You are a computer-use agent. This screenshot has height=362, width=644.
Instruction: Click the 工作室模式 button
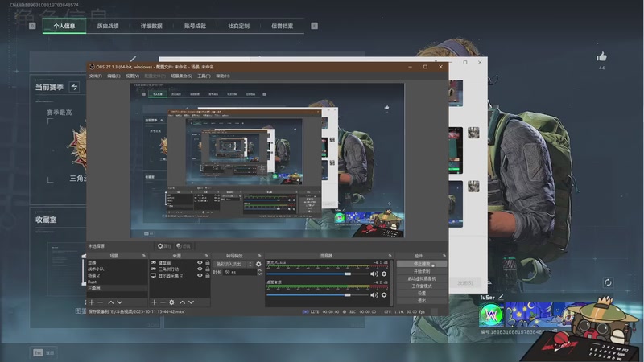coord(422,286)
